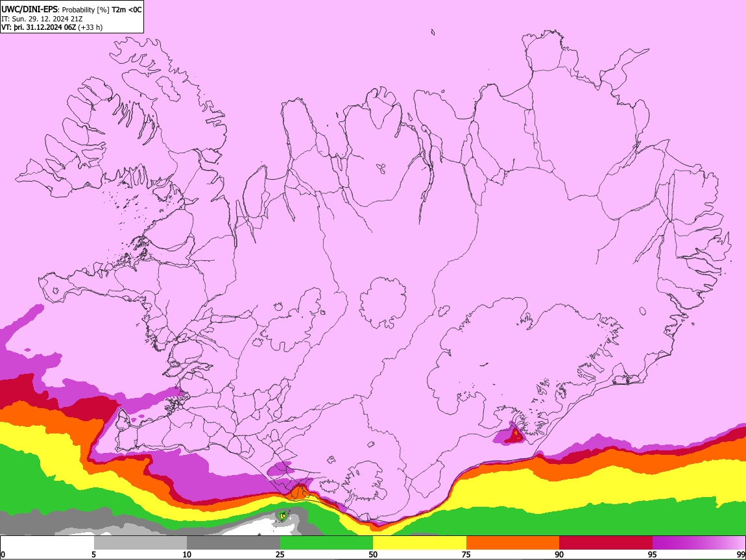Click the legend label '25'

[280, 555]
